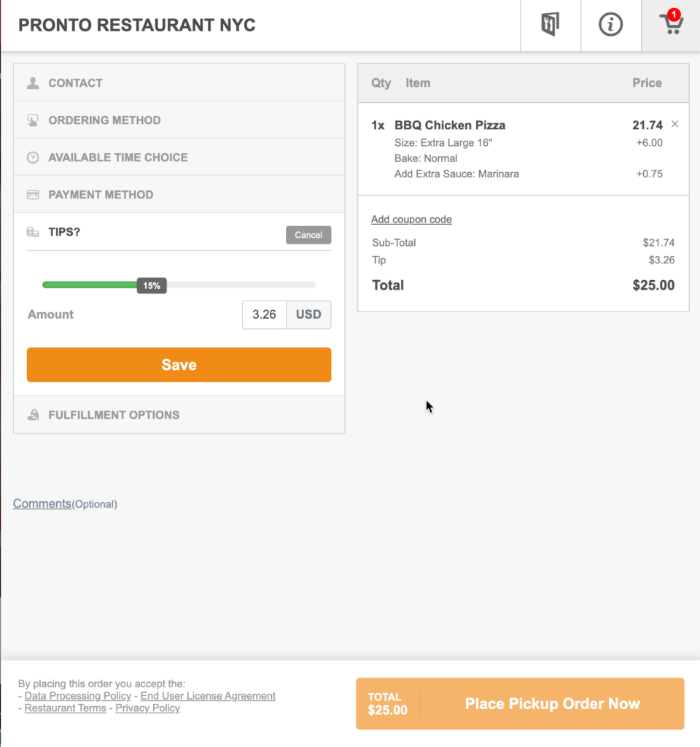Set the tip percentage slider

[x=151, y=285]
